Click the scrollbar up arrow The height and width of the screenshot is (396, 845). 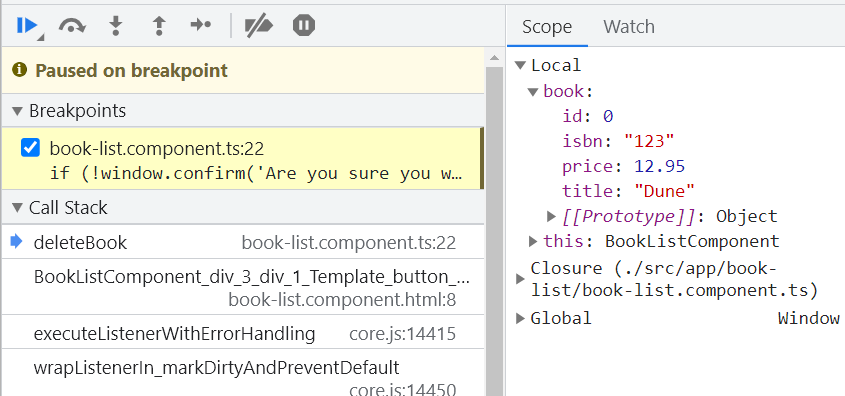[494, 57]
